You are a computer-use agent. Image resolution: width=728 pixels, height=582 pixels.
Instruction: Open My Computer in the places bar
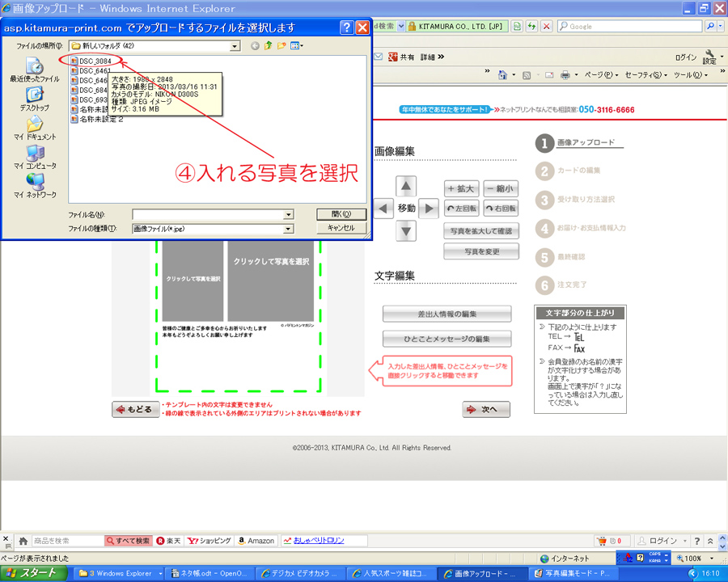[35, 157]
